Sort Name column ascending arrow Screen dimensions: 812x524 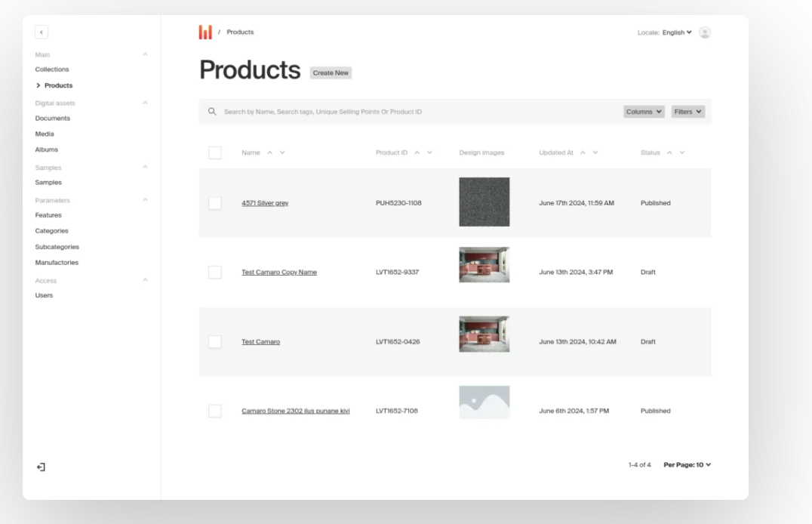[x=270, y=153]
